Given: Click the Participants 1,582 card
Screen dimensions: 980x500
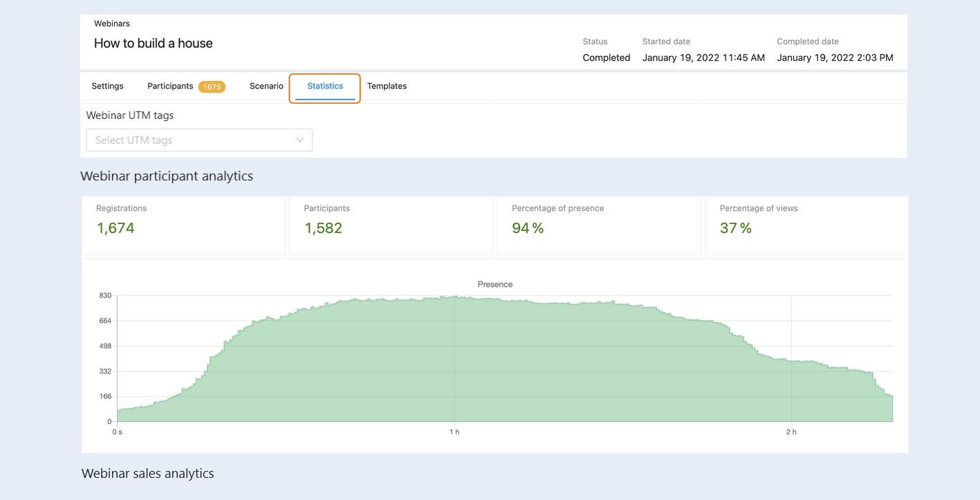Looking at the screenshot, I should coord(391,225).
